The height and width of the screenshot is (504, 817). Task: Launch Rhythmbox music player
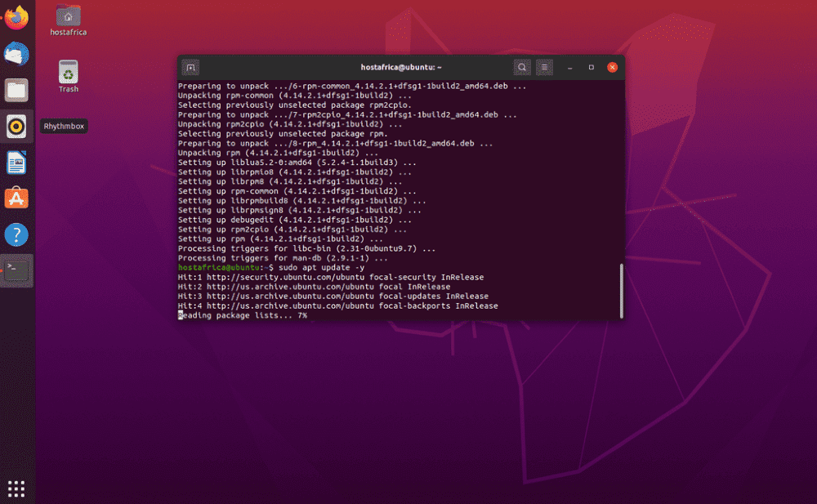[x=16, y=127]
